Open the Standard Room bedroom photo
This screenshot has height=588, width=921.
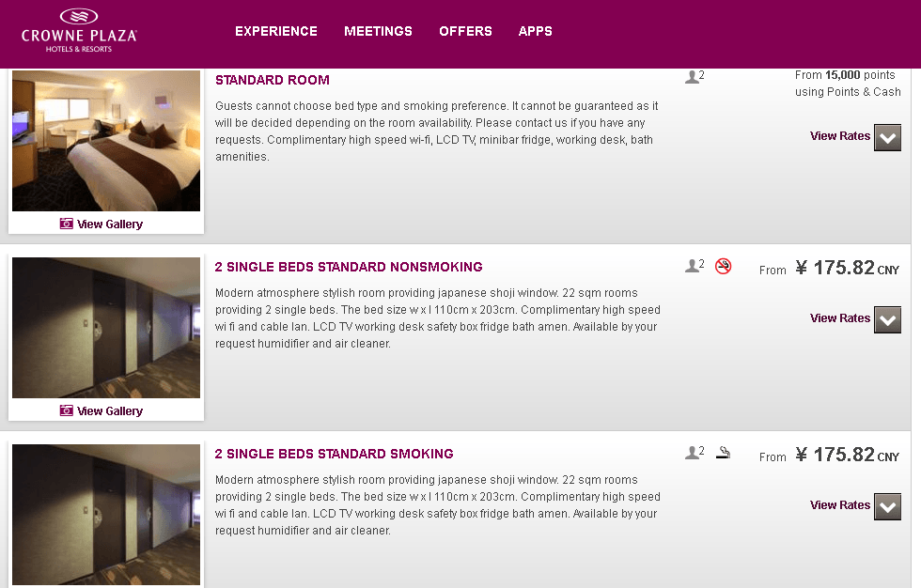tap(106, 141)
